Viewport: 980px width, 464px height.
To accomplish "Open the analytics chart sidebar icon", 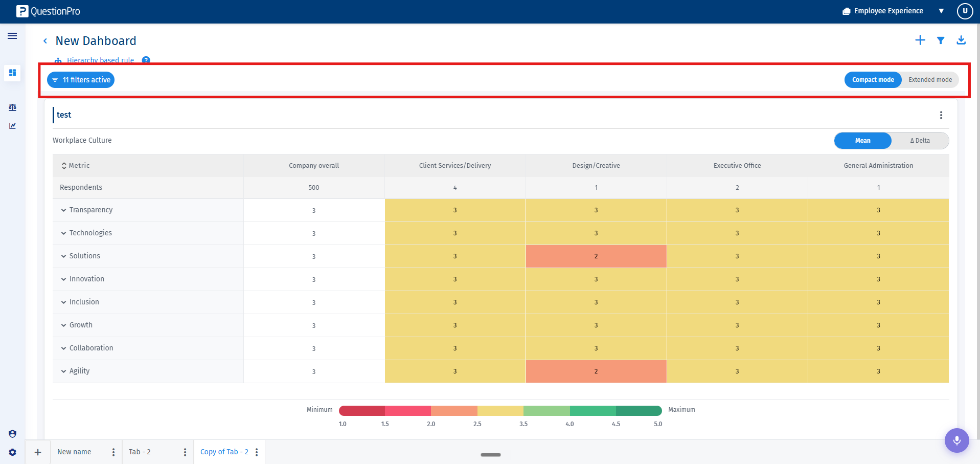I will (x=12, y=126).
